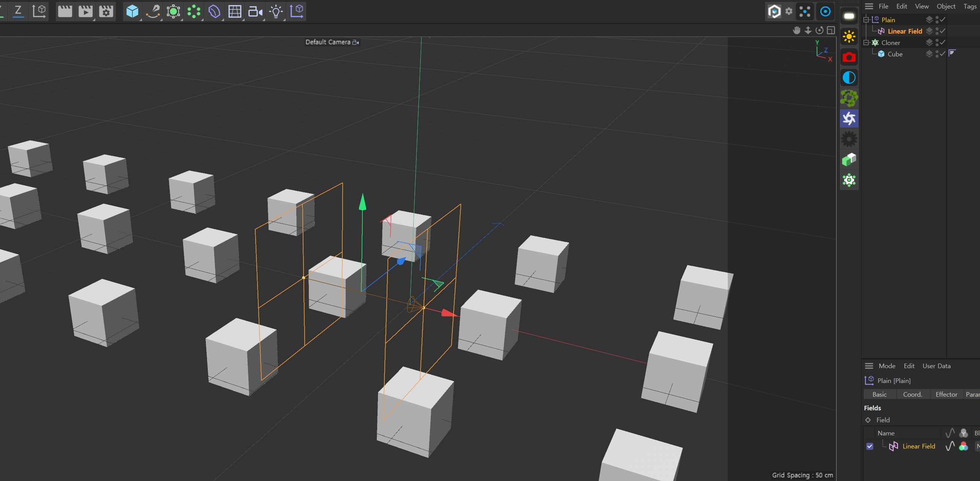Open the Object Manager Object menu

pos(946,6)
